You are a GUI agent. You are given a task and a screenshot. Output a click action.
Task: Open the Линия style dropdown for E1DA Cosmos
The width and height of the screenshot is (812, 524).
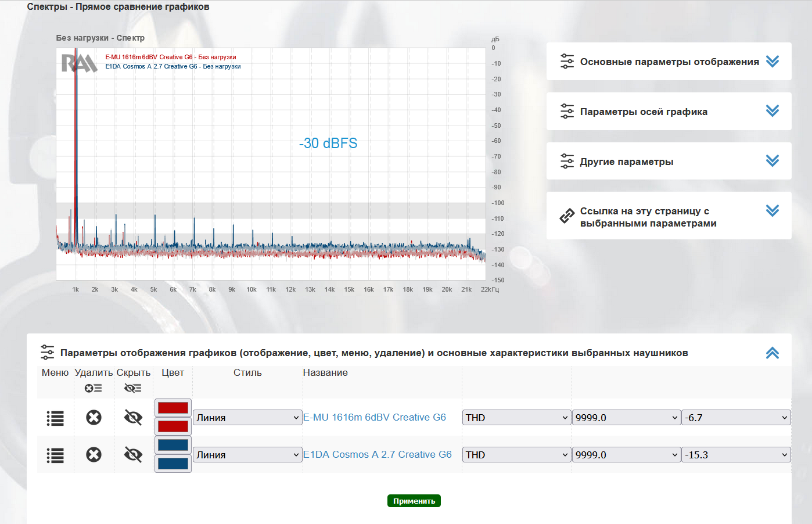point(247,455)
